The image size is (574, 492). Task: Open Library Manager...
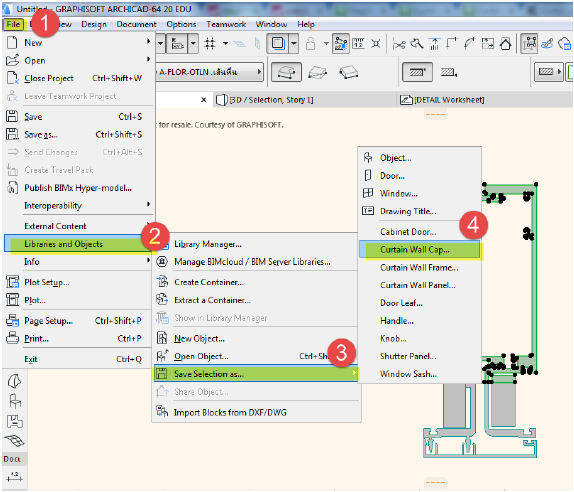(x=256, y=244)
